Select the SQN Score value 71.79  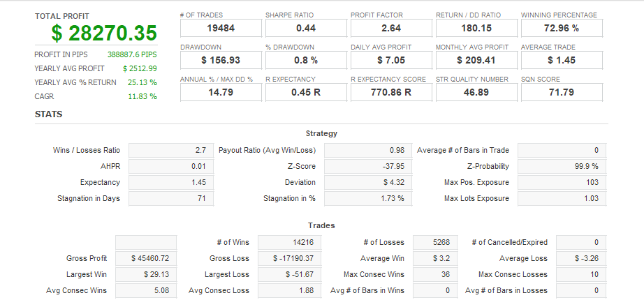coord(562,92)
